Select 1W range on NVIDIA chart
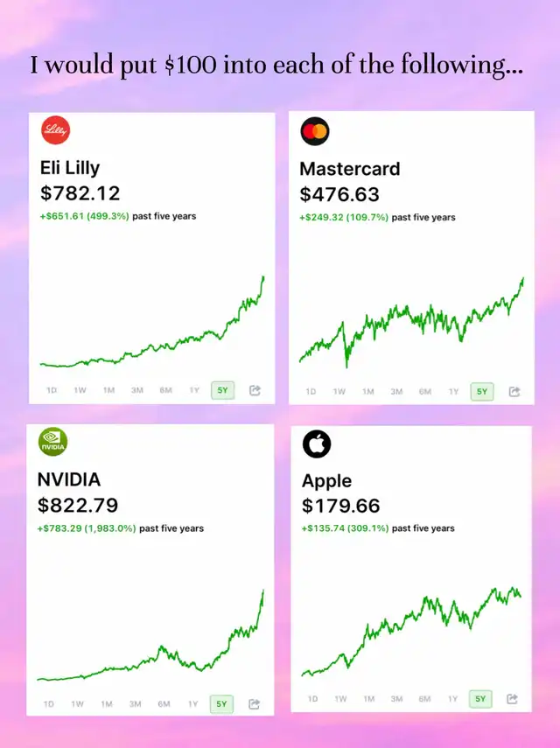 (78, 703)
